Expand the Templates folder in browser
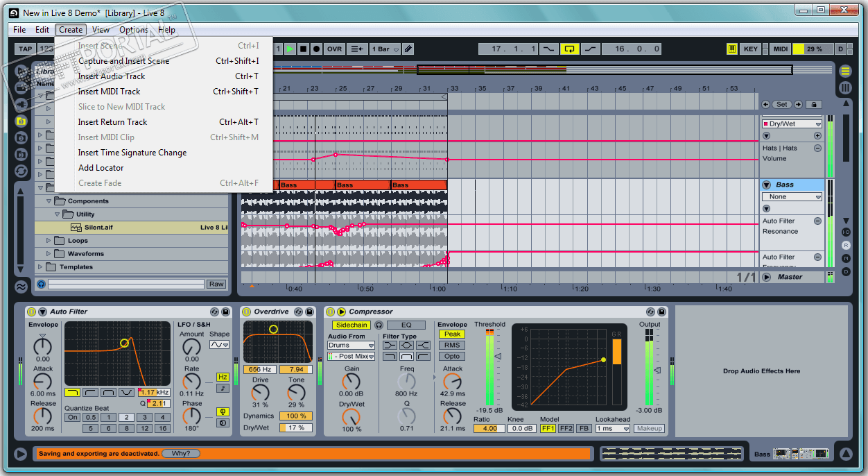This screenshot has height=476, width=868. click(x=41, y=267)
